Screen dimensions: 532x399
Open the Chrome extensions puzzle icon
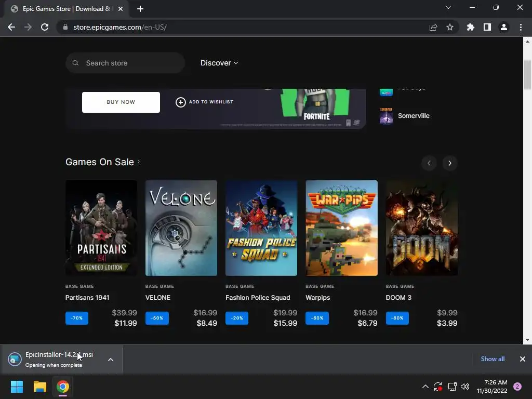470,27
